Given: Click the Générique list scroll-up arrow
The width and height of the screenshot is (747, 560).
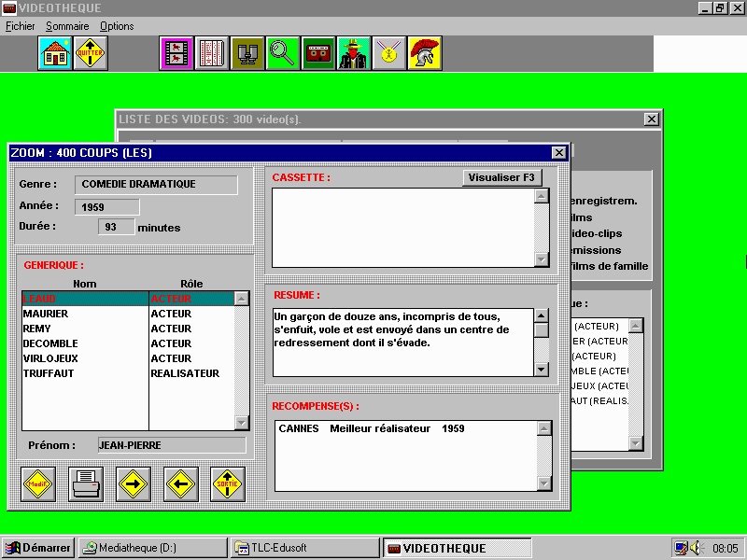Looking at the screenshot, I should (x=241, y=300).
